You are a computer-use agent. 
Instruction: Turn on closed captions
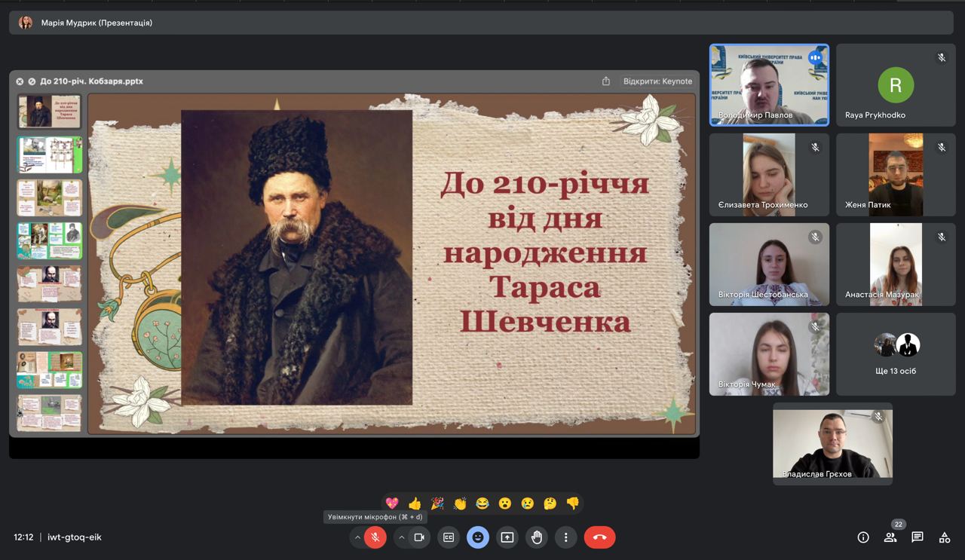(x=449, y=537)
